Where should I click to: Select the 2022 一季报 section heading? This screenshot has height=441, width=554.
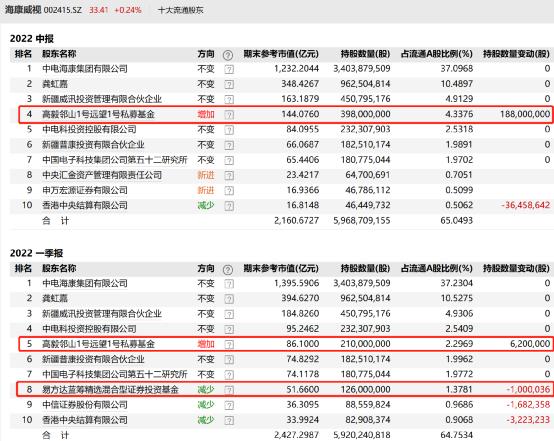click(36, 253)
